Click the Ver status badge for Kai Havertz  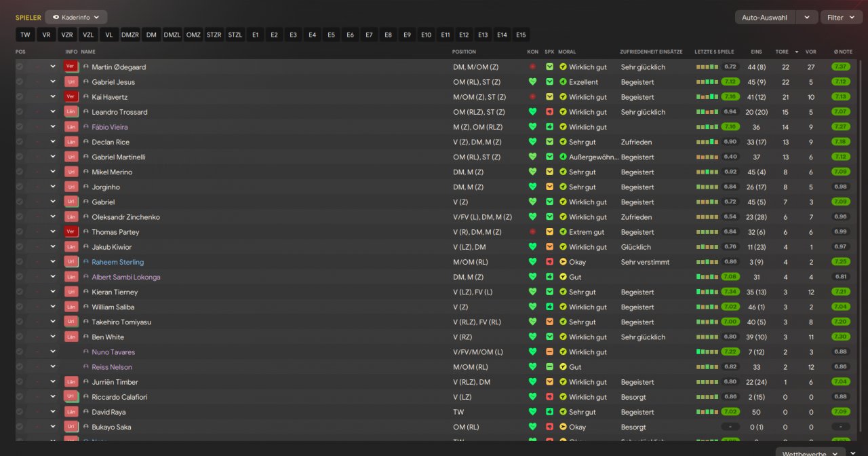tap(71, 96)
